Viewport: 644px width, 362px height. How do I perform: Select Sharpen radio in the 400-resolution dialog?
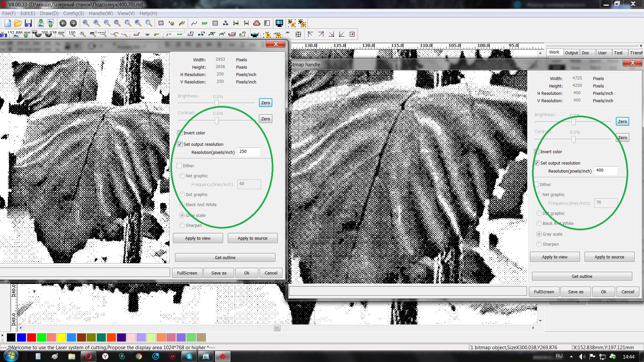[x=539, y=244]
